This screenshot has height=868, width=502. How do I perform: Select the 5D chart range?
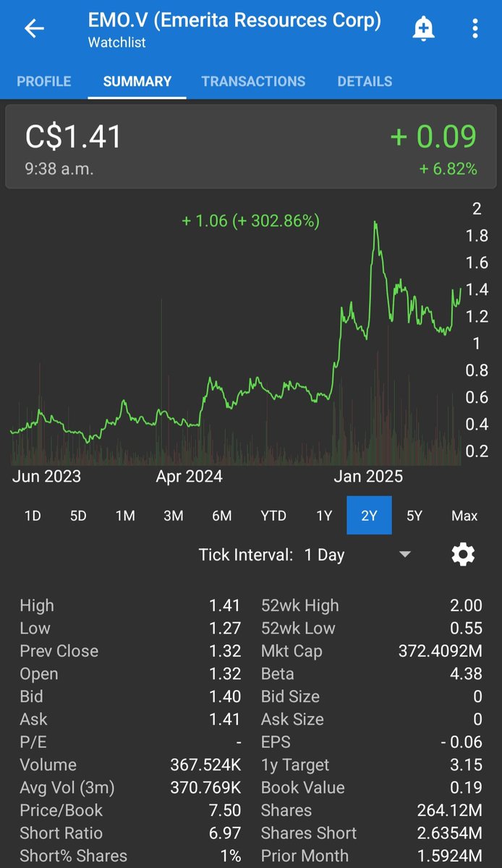(x=78, y=516)
